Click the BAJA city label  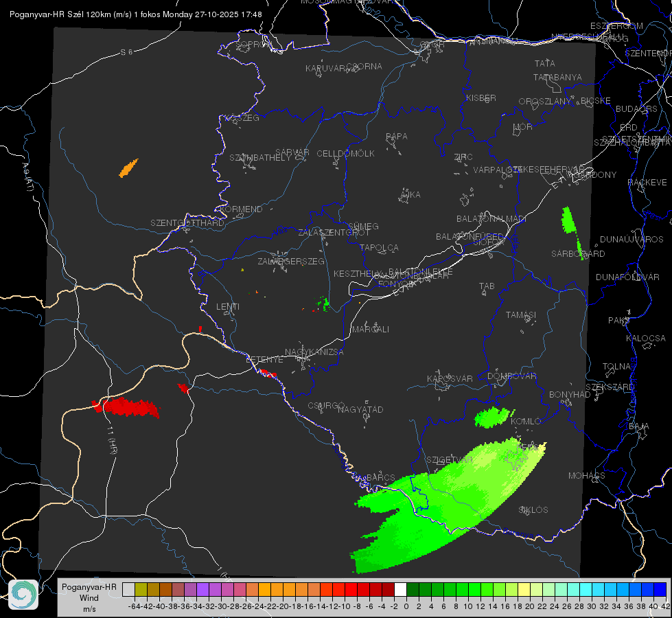click(639, 426)
